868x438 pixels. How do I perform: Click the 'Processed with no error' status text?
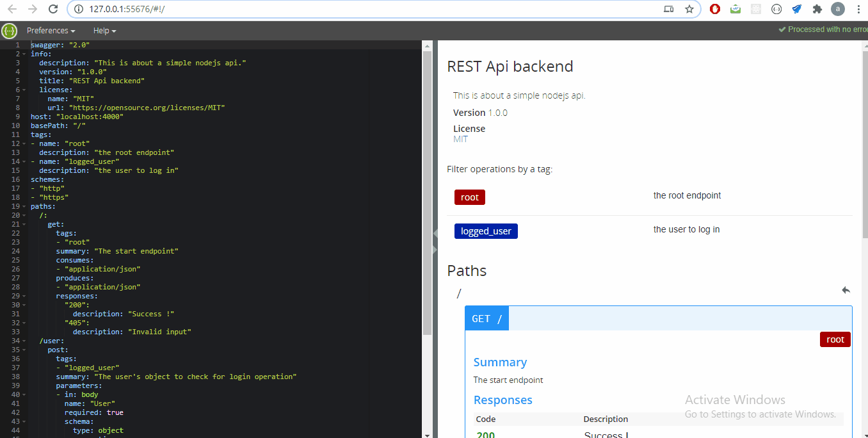828,29
